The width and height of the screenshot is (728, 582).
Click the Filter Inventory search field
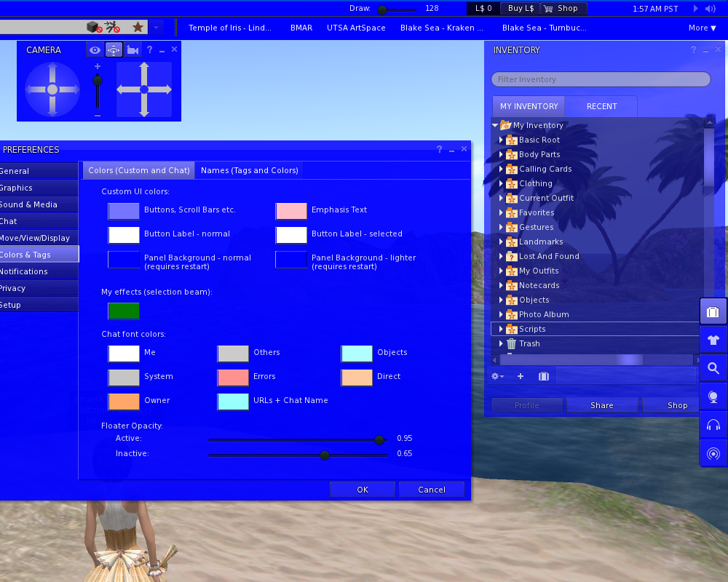tap(601, 79)
